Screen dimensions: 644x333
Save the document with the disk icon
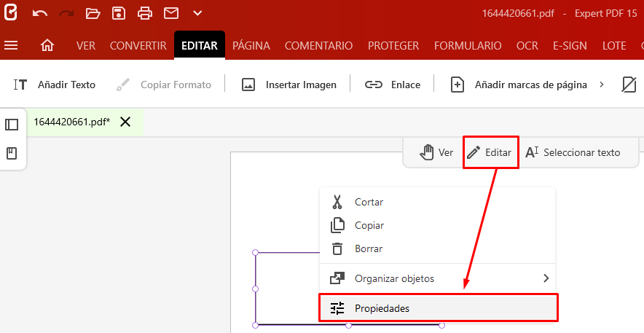pyautogui.click(x=119, y=14)
